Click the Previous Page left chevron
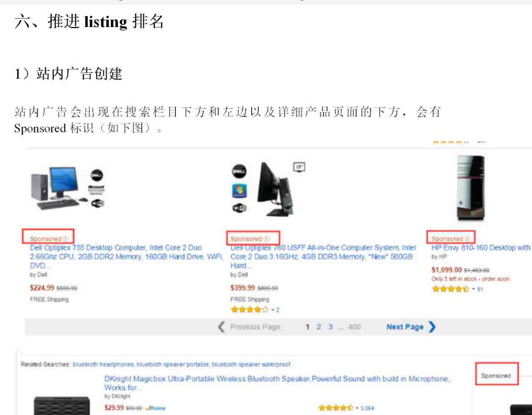532x415 pixels. click(221, 327)
